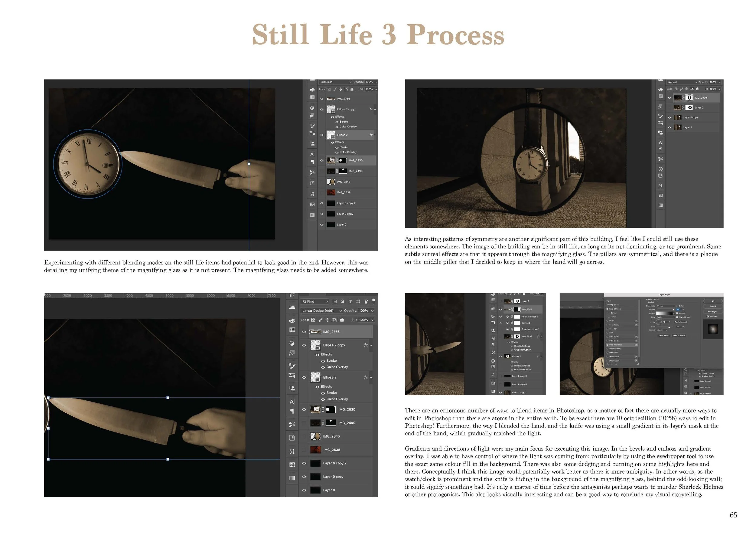Click Cancel in the Layer Style dialog
The image size is (756, 535).
coord(713,306)
